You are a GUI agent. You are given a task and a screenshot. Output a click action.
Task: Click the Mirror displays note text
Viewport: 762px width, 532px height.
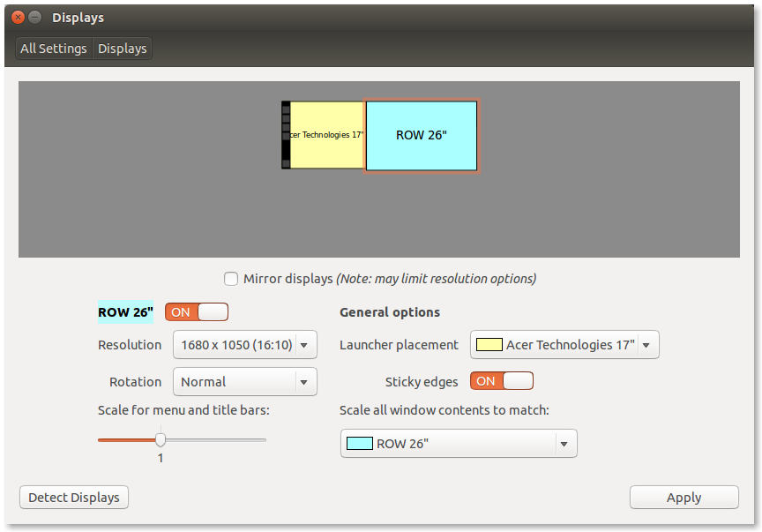coord(437,279)
